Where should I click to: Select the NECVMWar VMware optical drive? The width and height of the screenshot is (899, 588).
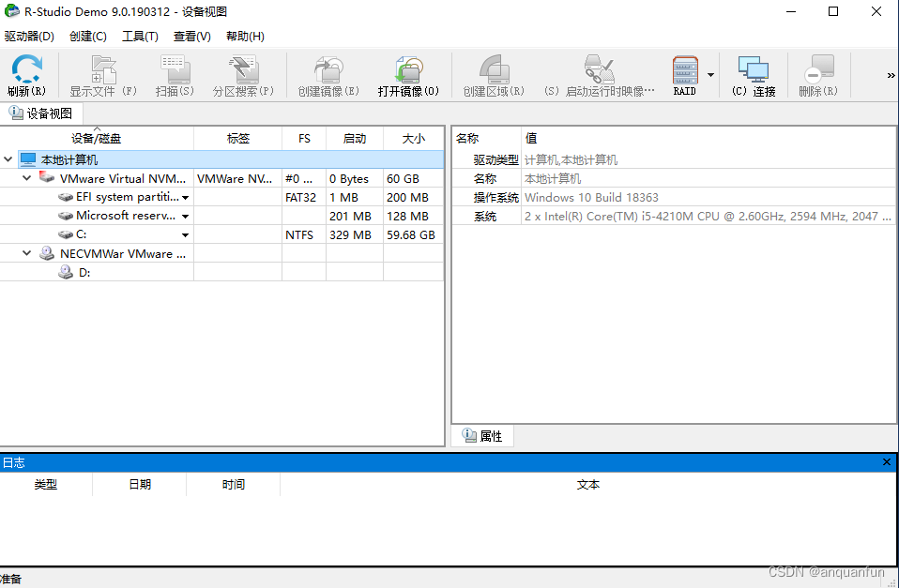pyautogui.click(x=123, y=253)
